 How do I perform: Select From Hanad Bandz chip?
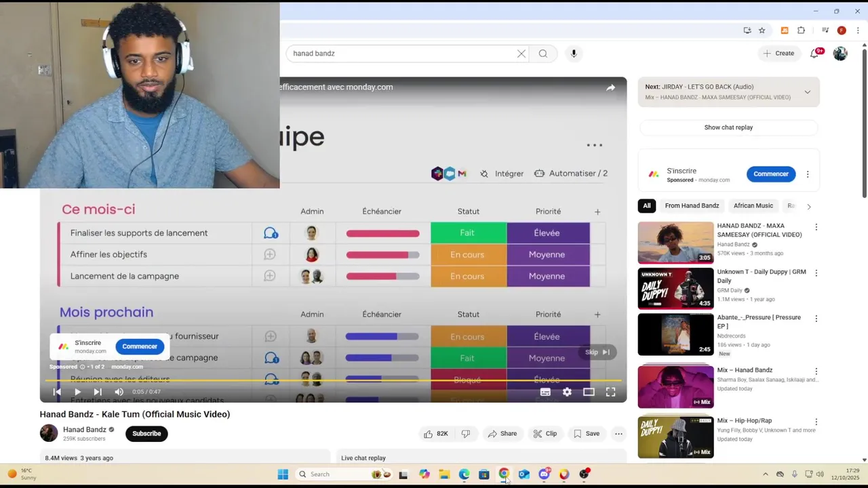pyautogui.click(x=692, y=206)
